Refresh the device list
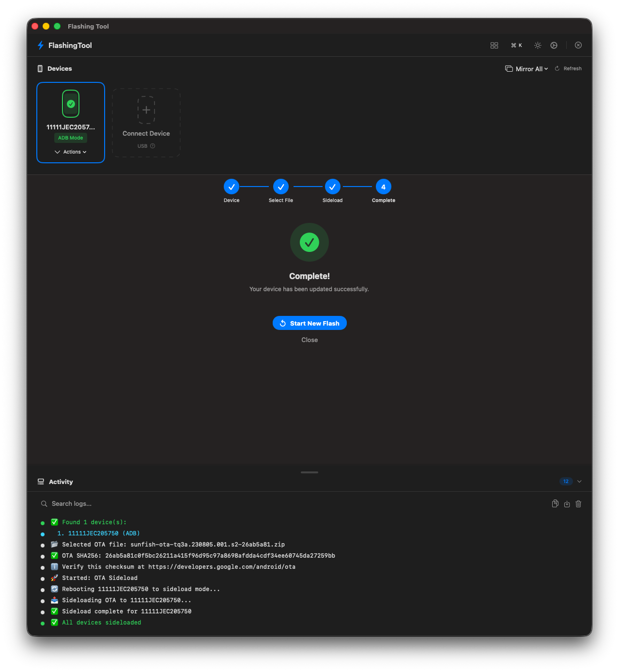The width and height of the screenshot is (619, 672). click(x=568, y=69)
